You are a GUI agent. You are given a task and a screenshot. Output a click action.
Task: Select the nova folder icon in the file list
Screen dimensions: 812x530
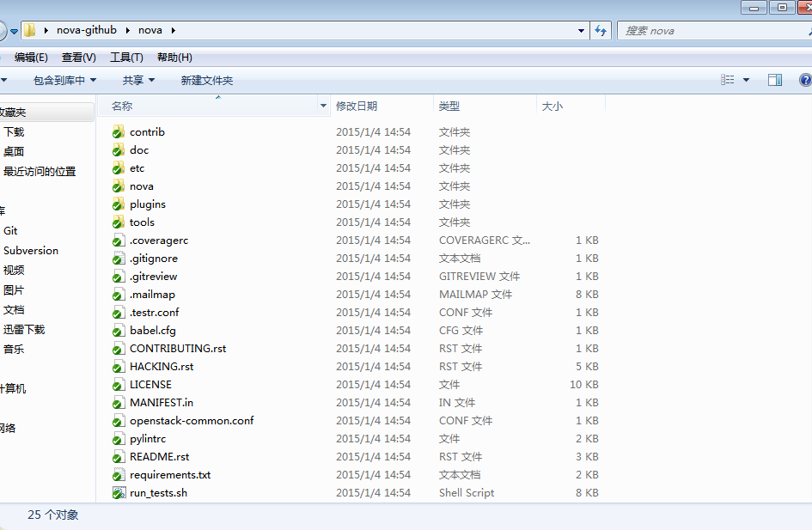coord(119,186)
